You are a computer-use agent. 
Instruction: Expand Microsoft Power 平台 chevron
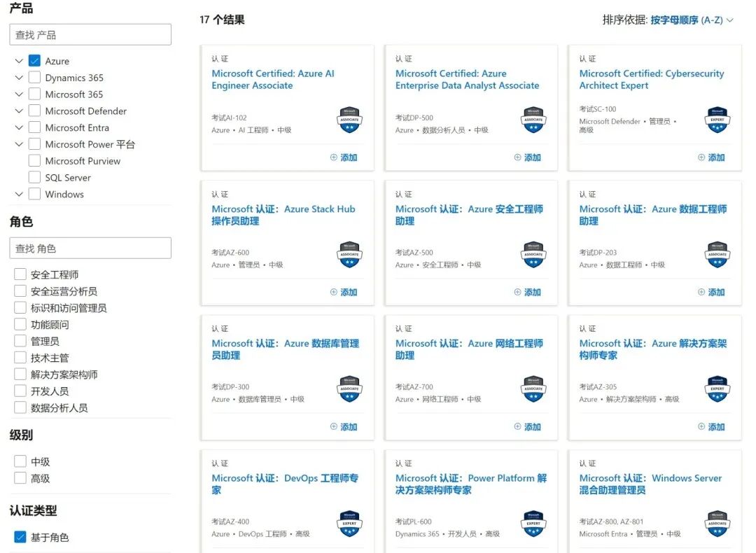click(x=19, y=144)
